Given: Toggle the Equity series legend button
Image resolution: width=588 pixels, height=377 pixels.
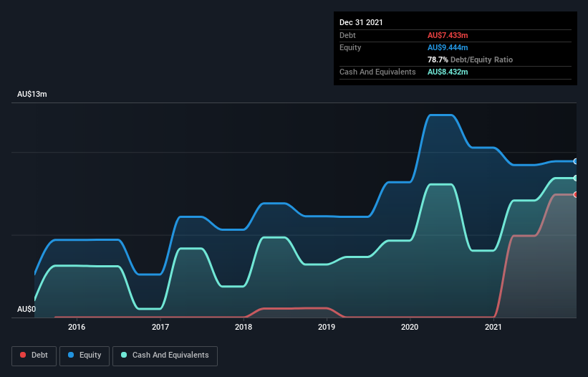Looking at the screenshot, I should [85, 355].
